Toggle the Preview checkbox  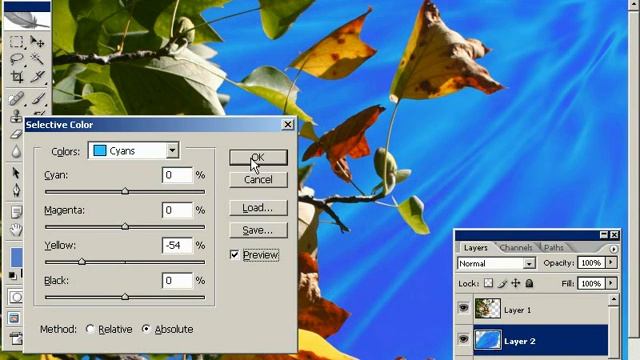(234, 255)
